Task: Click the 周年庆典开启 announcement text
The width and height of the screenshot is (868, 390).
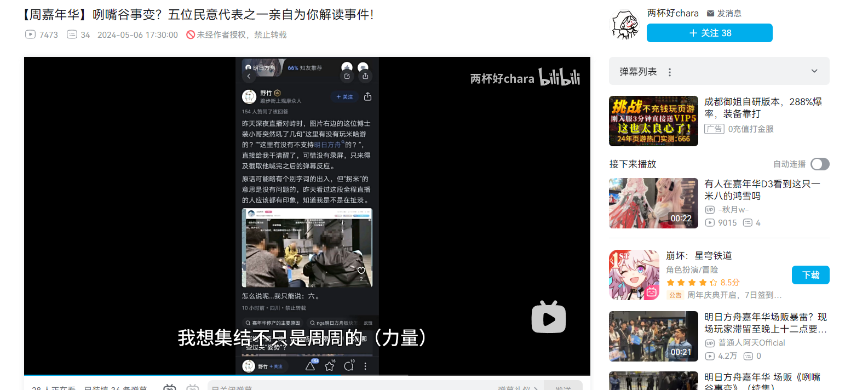Action: tap(734, 295)
